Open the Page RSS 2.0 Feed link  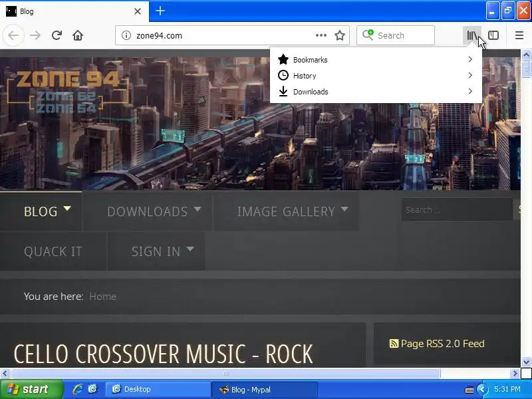pos(442,344)
